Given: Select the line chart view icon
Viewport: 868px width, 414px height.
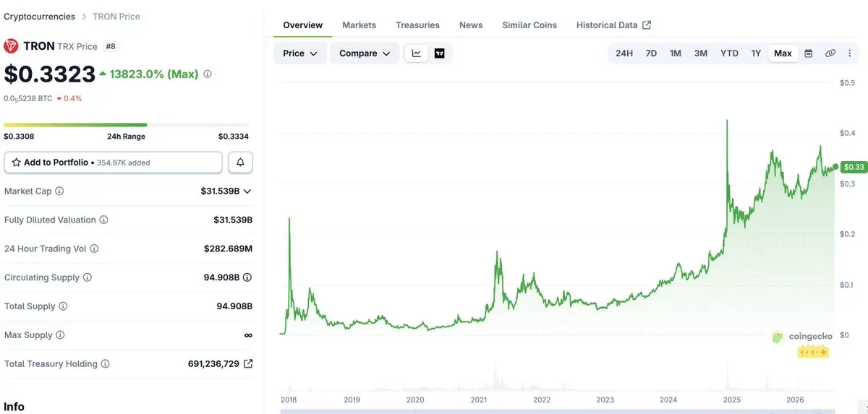Looking at the screenshot, I should click(x=417, y=53).
